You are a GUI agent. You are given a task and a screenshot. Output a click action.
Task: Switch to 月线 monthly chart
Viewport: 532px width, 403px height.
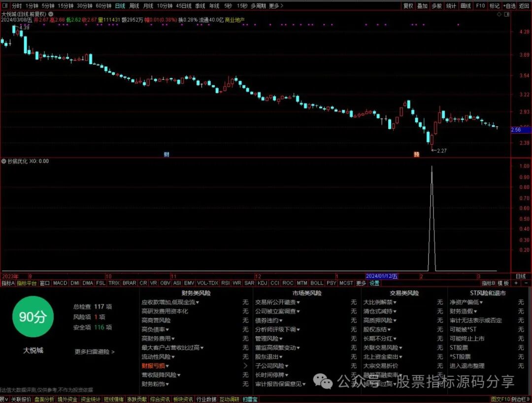pos(148,6)
